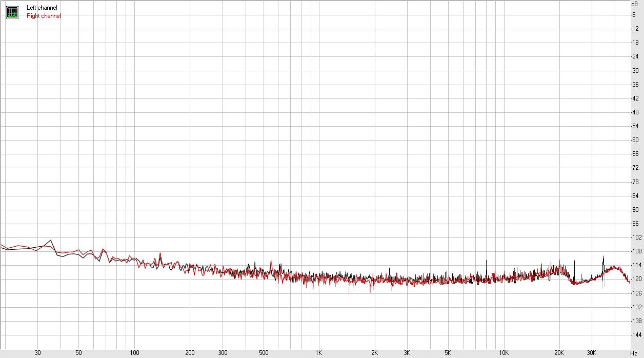Click the 10K frequency axis label
The width and height of the screenshot is (644, 358).
click(x=504, y=353)
